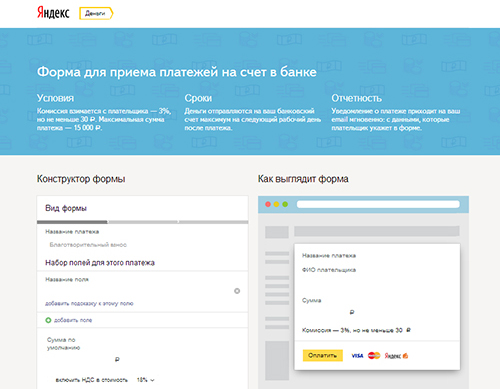Click the Яндекс wallet logo near Оплатить
The height and width of the screenshot is (389, 500).
396,356
